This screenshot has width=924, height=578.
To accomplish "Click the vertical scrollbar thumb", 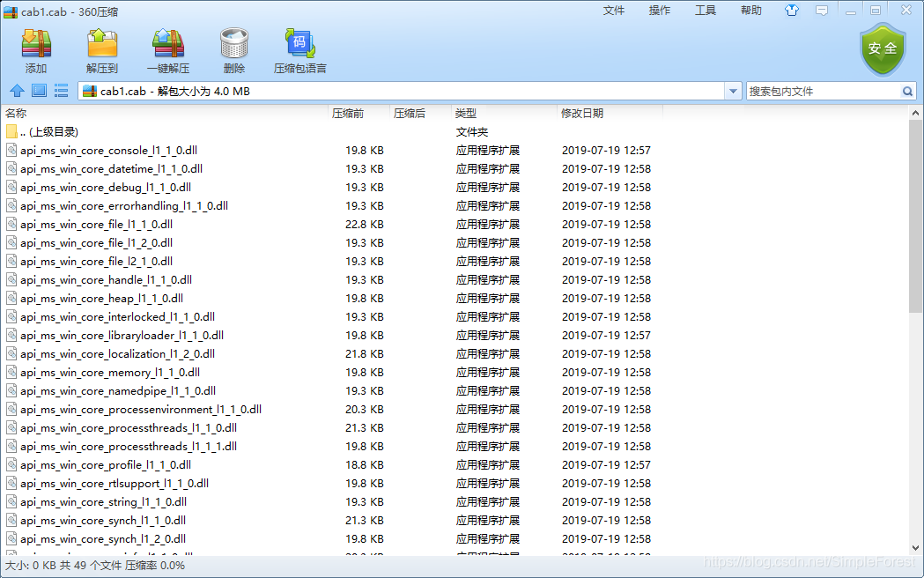I will 915,216.
